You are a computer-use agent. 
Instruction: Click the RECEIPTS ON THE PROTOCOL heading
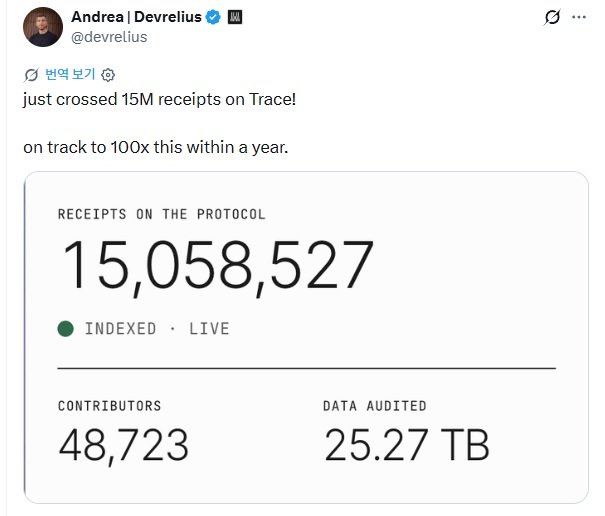[x=162, y=214]
